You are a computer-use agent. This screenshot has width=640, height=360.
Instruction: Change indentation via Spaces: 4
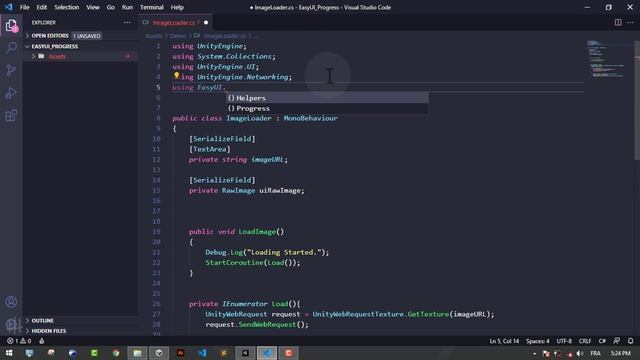tap(538, 341)
